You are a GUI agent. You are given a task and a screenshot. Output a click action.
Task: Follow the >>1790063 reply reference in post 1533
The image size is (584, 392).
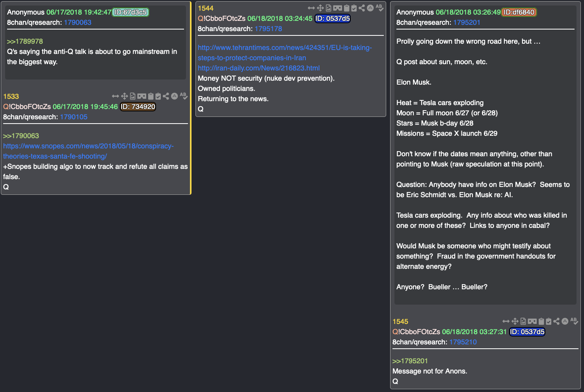(21, 136)
